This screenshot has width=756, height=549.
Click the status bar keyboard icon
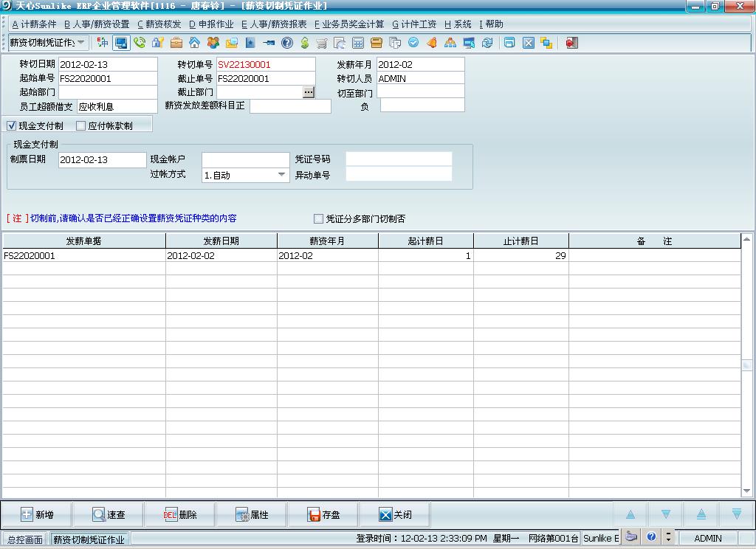point(631,536)
